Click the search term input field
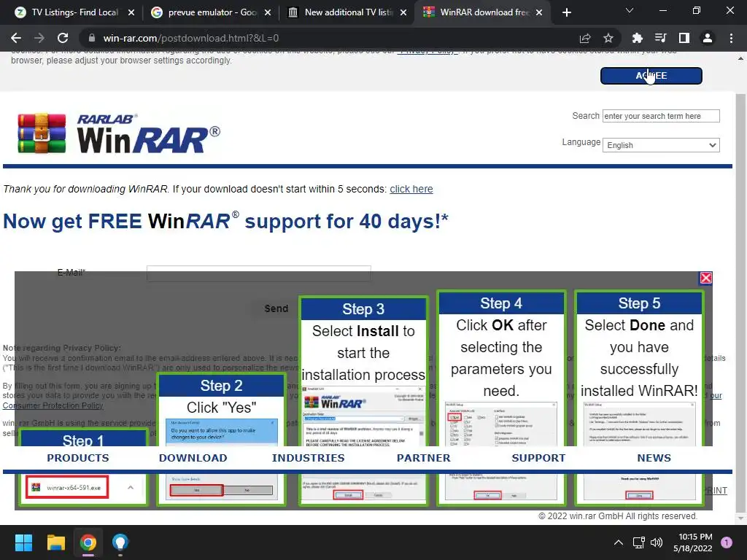 [661, 116]
